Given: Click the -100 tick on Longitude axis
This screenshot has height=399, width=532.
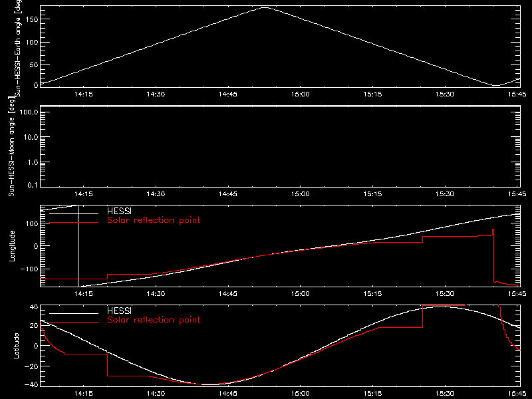Looking at the screenshot, I should coord(29,269).
